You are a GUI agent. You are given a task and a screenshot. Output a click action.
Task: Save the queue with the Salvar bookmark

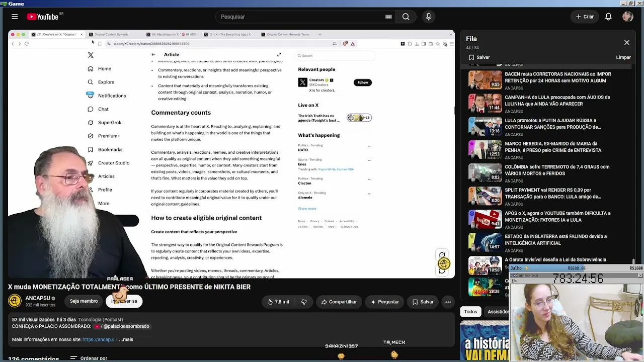point(479,57)
